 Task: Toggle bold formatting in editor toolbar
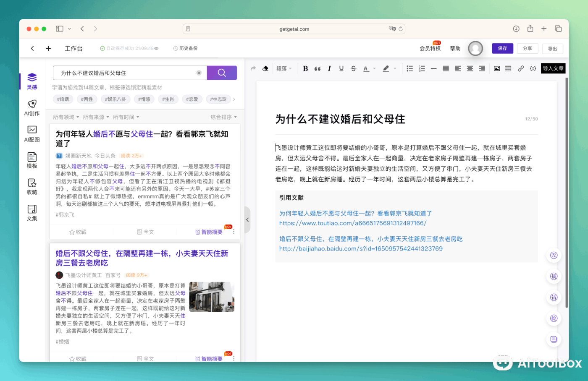pyautogui.click(x=305, y=69)
